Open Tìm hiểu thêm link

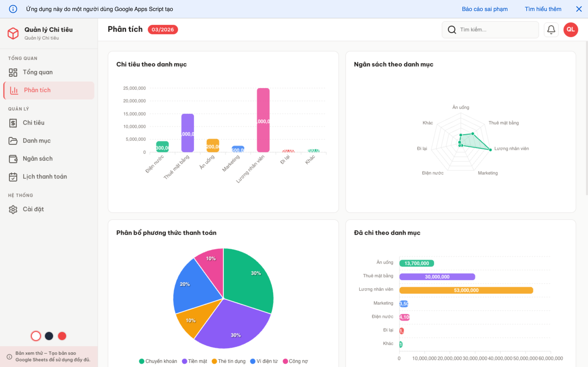tap(543, 9)
